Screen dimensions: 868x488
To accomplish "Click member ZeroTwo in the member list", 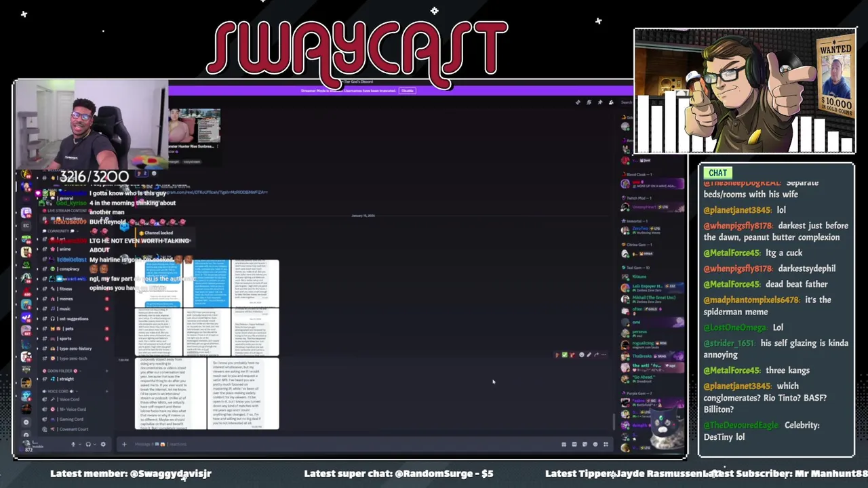I will [651, 230].
